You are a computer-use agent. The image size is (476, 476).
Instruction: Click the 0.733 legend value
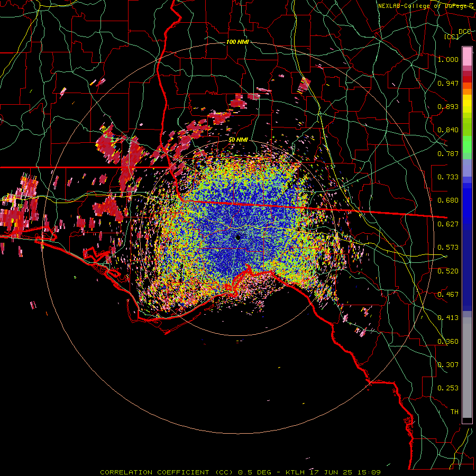pos(448,177)
